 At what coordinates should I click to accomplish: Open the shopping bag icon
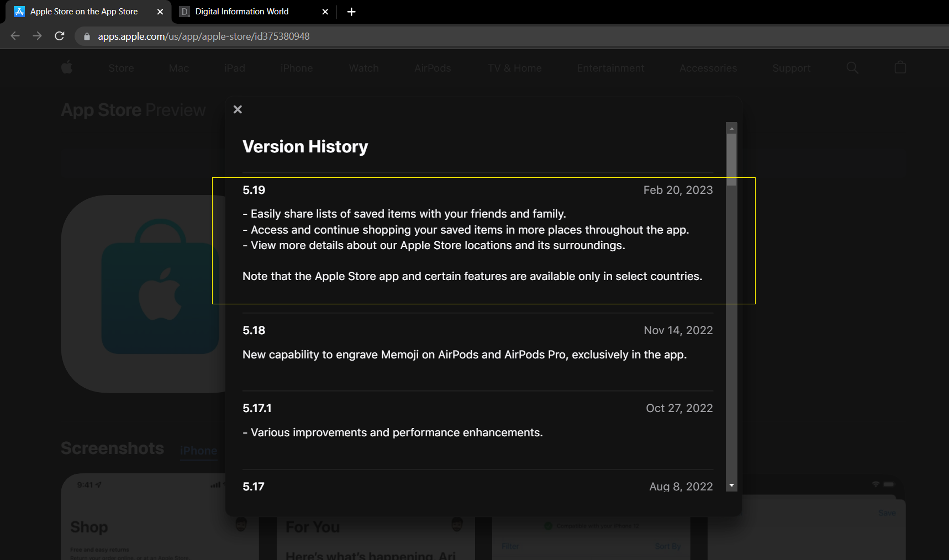coord(900,67)
